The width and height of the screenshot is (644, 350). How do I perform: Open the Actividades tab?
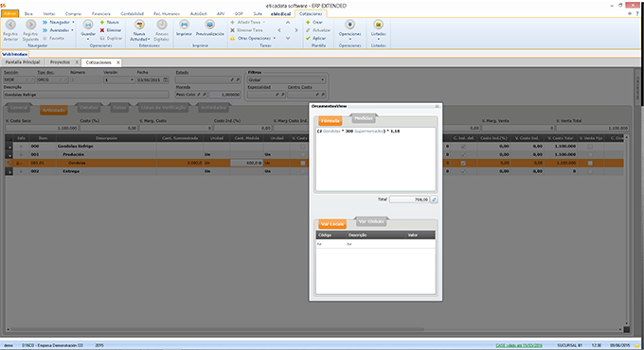pyautogui.click(x=213, y=108)
